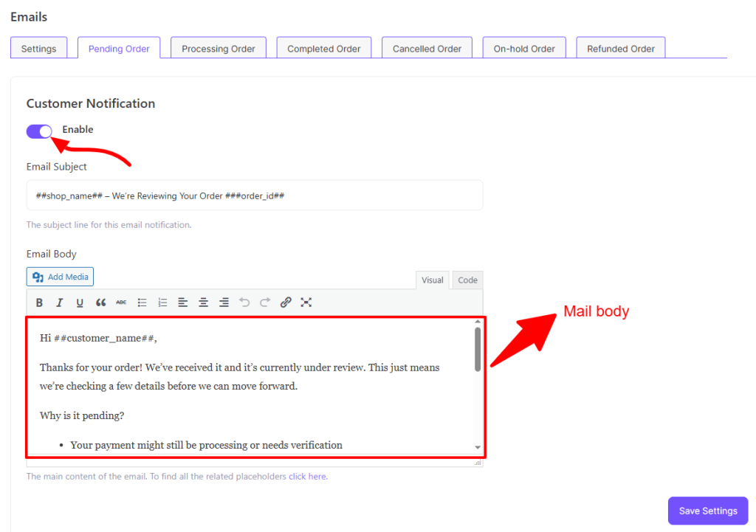
Task: Toggle fullscreen editing mode
Action: 306,302
